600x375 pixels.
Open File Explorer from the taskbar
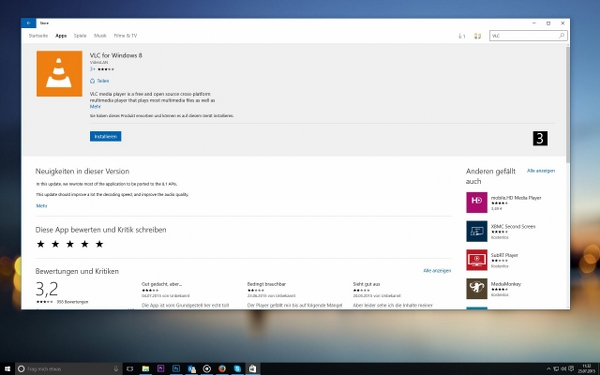(145, 369)
